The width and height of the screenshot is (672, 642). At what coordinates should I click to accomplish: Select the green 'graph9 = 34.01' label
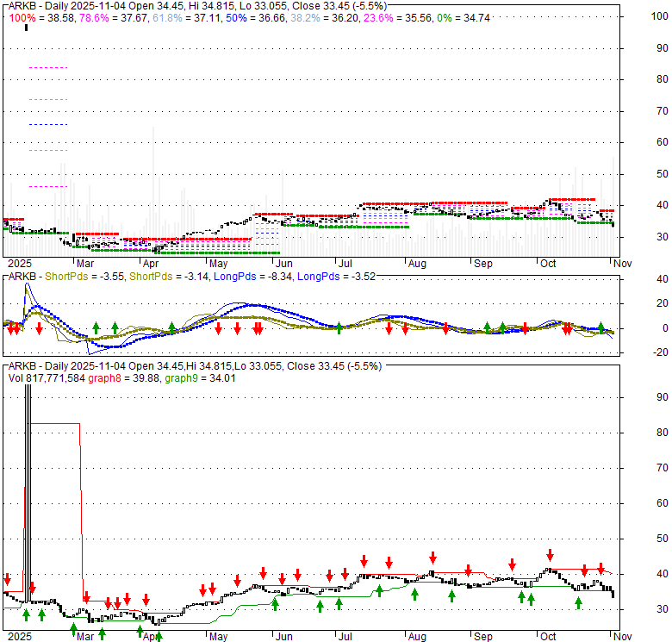[200, 378]
